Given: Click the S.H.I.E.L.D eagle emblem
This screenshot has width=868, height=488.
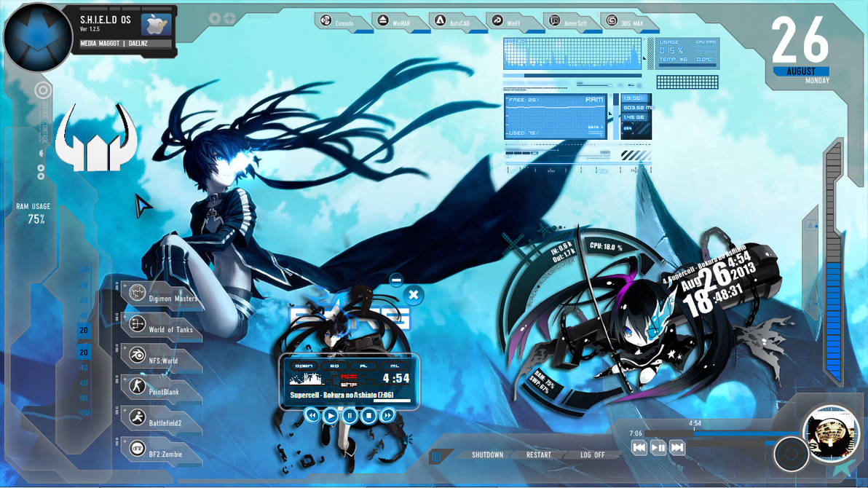Looking at the screenshot, I should click(x=37, y=37).
